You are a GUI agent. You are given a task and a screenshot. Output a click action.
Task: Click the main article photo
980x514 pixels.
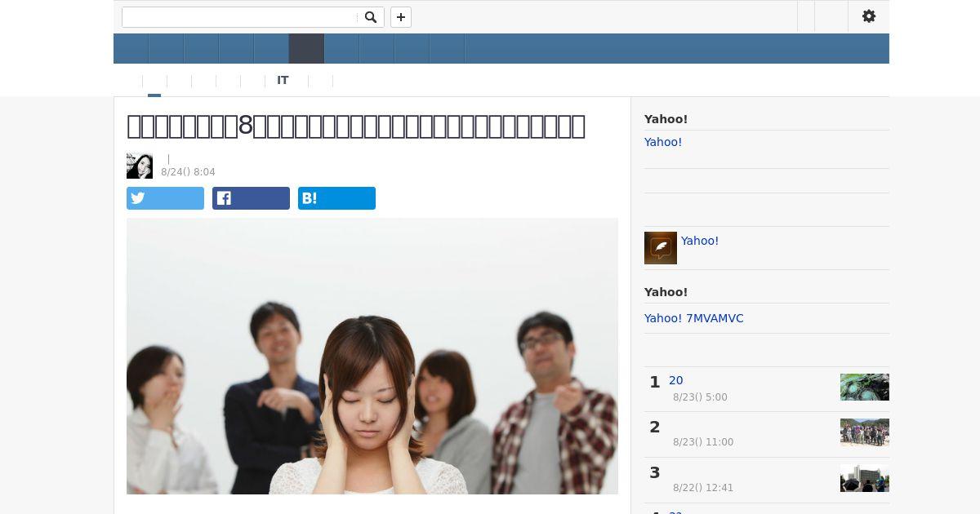pyautogui.click(x=372, y=356)
